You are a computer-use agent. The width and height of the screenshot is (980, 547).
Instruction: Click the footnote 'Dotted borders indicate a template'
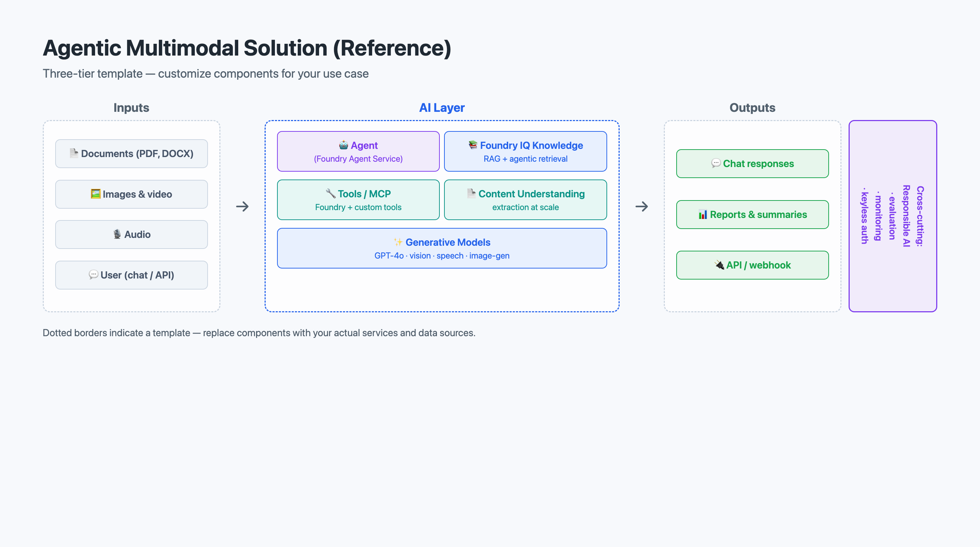[x=116, y=333]
